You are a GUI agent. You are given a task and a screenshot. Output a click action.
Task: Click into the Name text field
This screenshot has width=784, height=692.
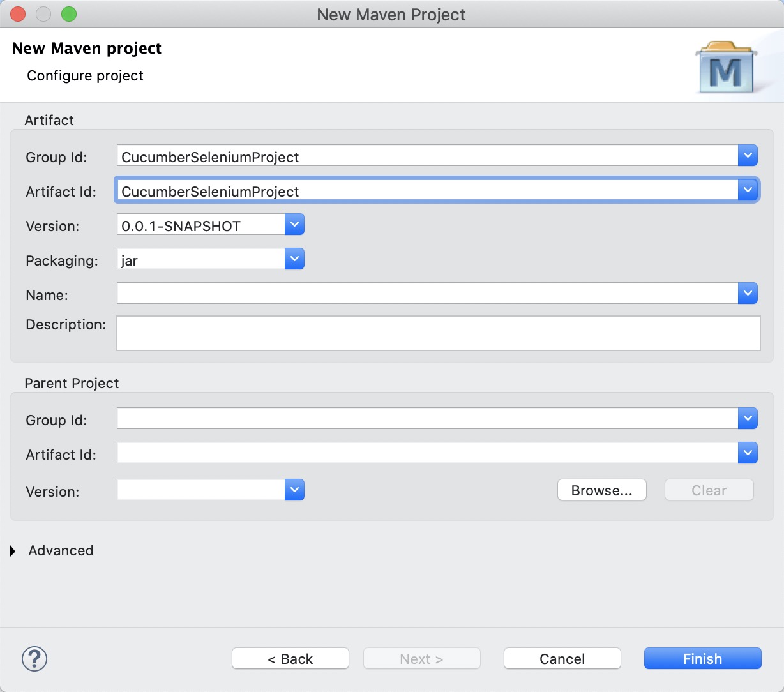coord(427,293)
